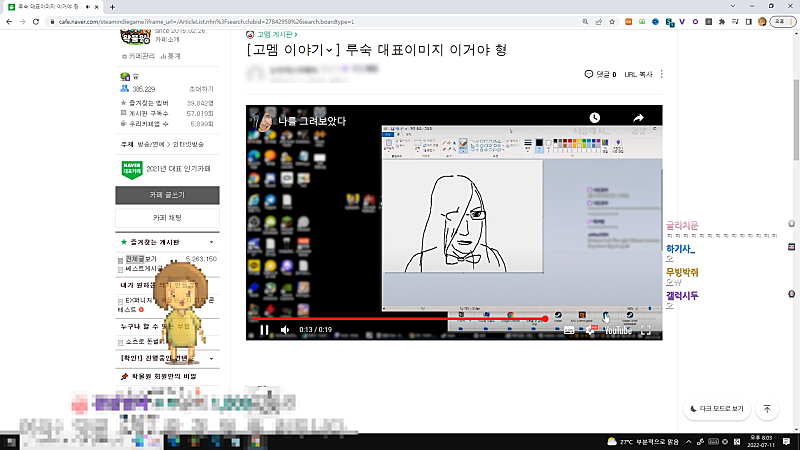Click the scroll-to-top arrow button
800x450 pixels.
click(x=767, y=408)
